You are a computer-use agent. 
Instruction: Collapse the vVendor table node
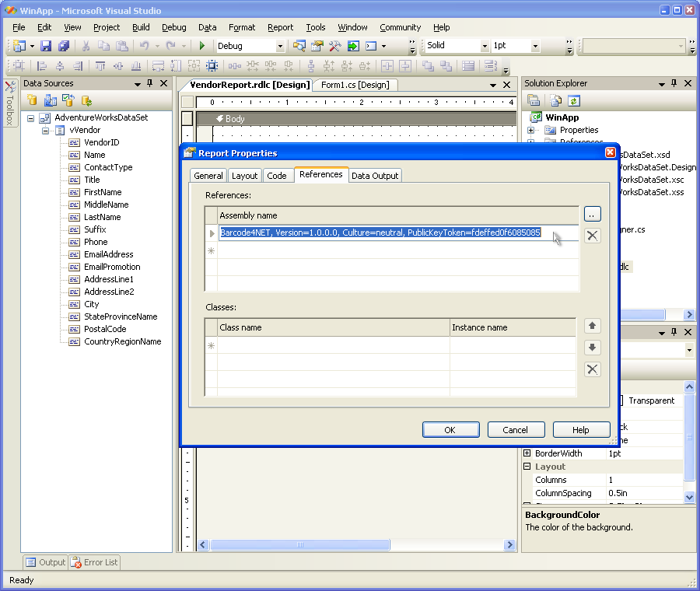point(47,131)
